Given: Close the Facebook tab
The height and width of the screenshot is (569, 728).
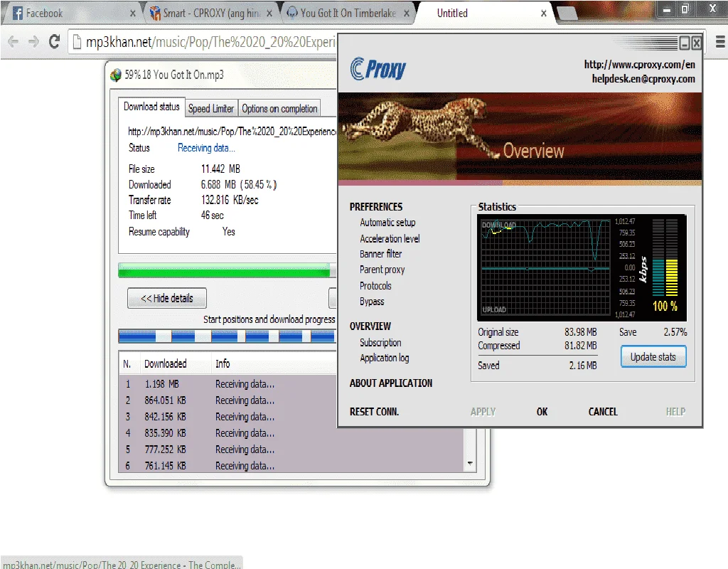Looking at the screenshot, I should (x=132, y=14).
